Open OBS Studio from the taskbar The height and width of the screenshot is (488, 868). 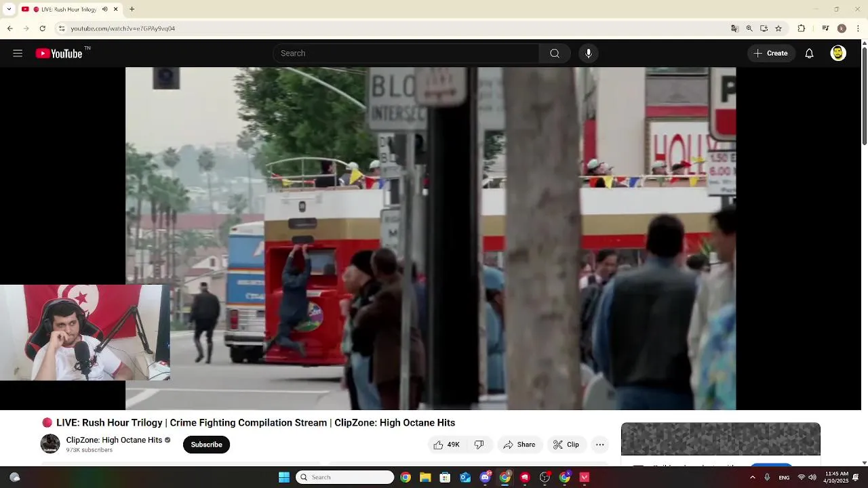pos(545,477)
